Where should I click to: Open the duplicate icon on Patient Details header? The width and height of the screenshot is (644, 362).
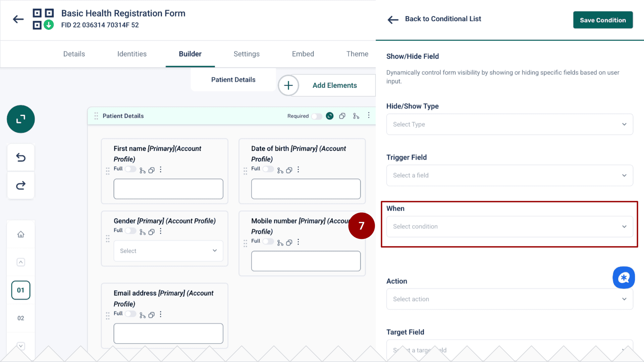(342, 116)
